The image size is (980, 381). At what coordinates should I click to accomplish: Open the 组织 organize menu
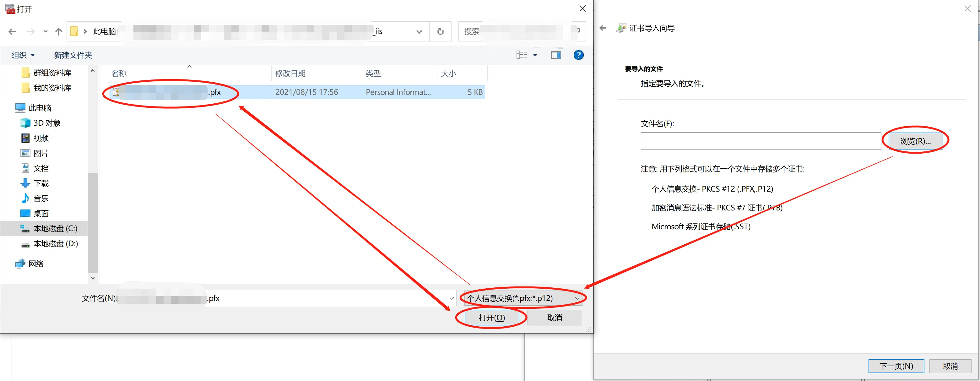(23, 55)
